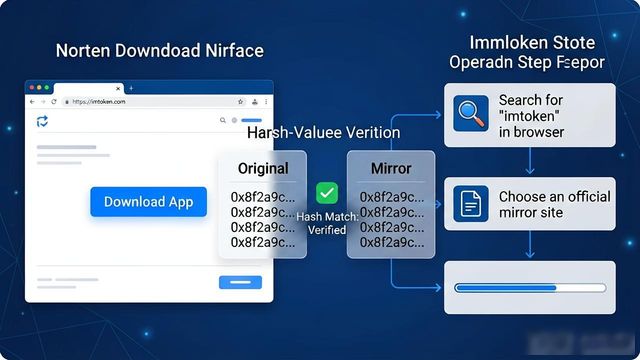
Task: Open the browser three-dot menu
Action: point(266,102)
